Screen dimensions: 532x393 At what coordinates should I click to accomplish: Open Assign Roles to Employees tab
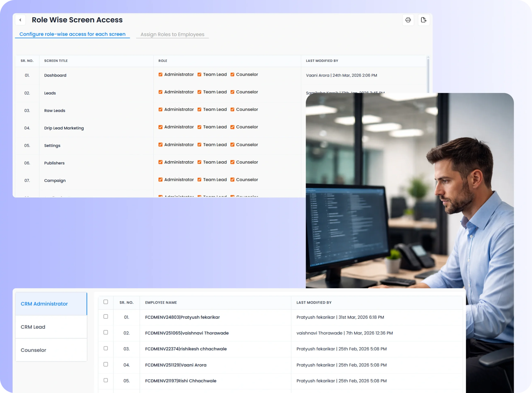pyautogui.click(x=172, y=34)
